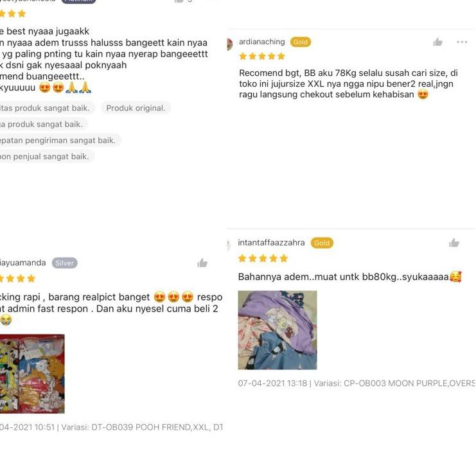476x476 pixels.
Task: Select the 'pengiriman sangat baik.' tag
Action: coord(58,140)
